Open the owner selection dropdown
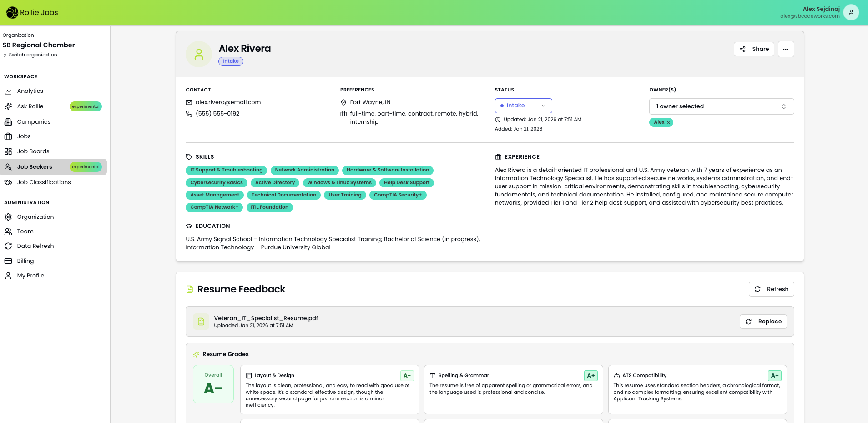 pos(721,106)
